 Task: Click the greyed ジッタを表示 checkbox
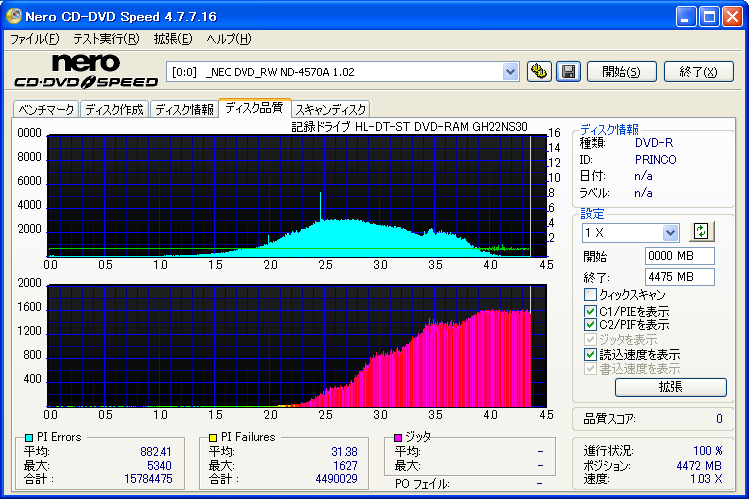pos(590,340)
